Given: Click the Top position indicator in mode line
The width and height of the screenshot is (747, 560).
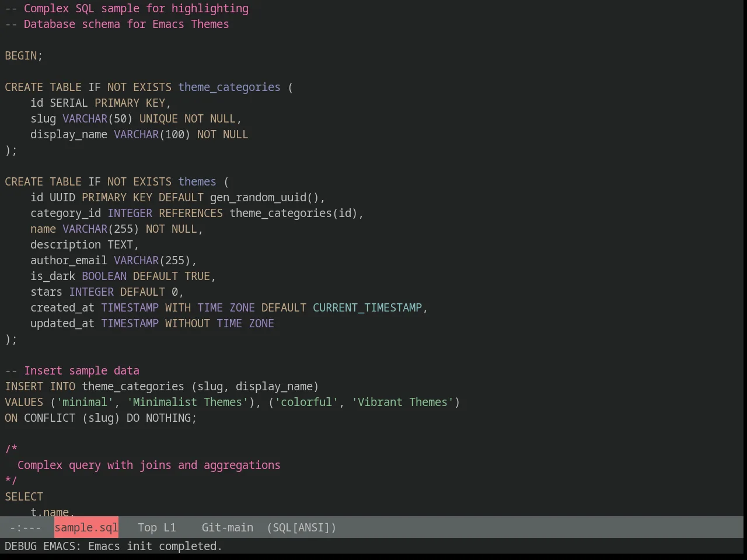Looking at the screenshot, I should 148,527.
